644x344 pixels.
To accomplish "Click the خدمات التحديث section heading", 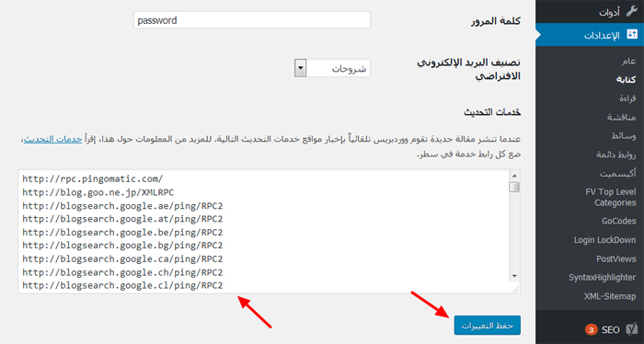I will (492, 112).
